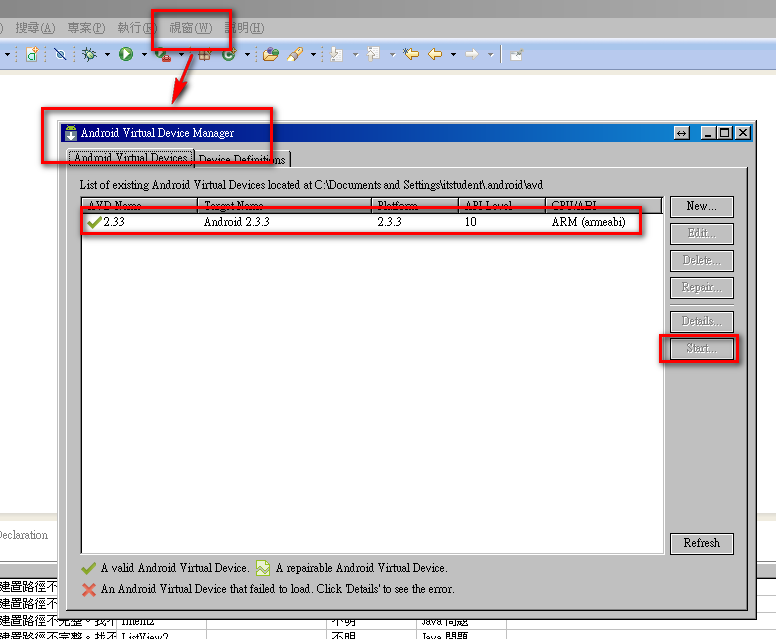This screenshot has height=639, width=776.
Task: Select the AVD row named 2.33
Action: 372,222
